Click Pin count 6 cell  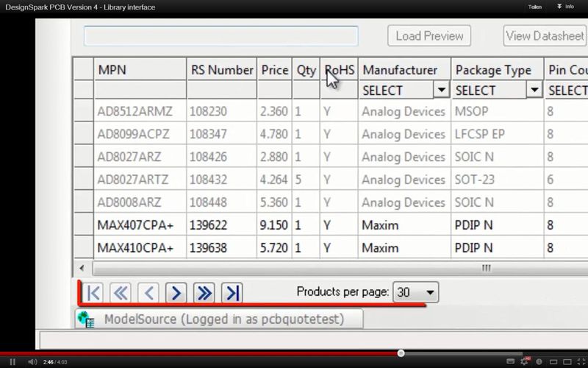pyautogui.click(x=566, y=179)
